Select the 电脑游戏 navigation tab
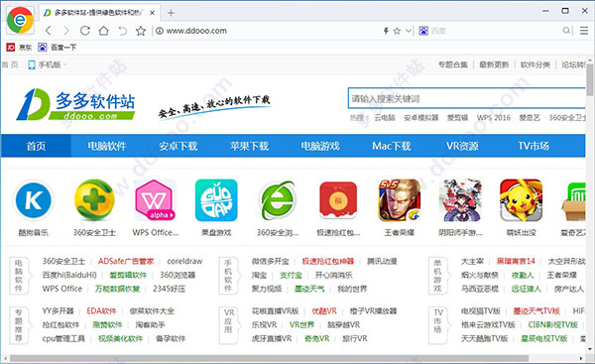 click(320, 146)
